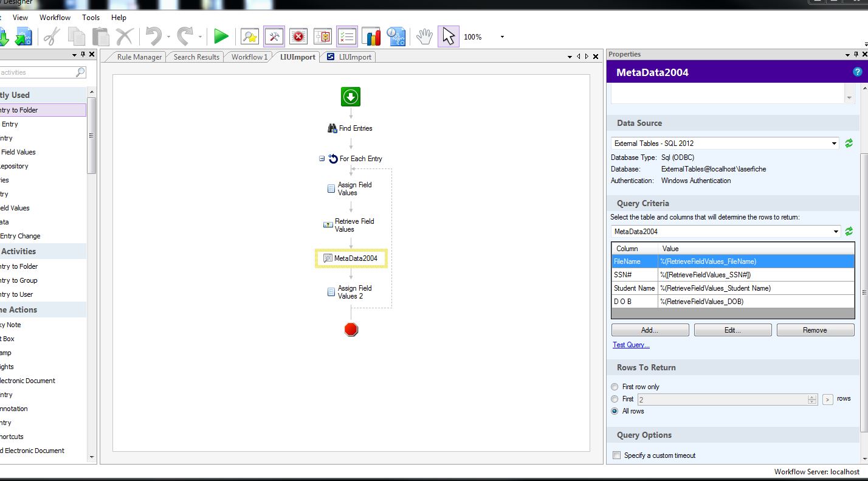Open the External Tables data source dropdown
The height and width of the screenshot is (481, 868).
pos(834,144)
